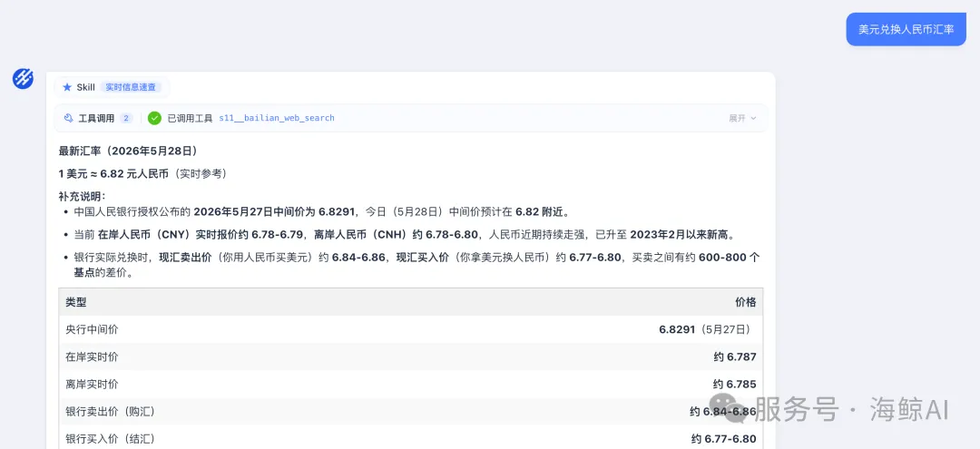Click the Skill star icon
The height and width of the screenshot is (449, 980).
[67, 87]
